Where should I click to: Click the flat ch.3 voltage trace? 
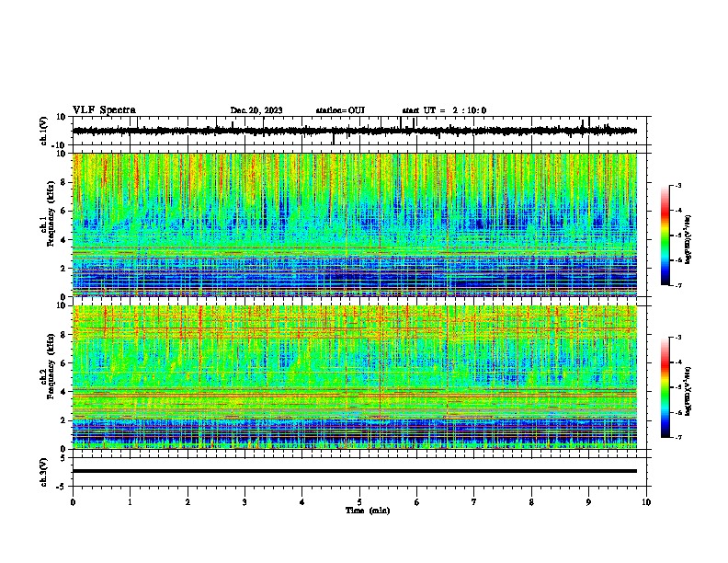(x=355, y=471)
